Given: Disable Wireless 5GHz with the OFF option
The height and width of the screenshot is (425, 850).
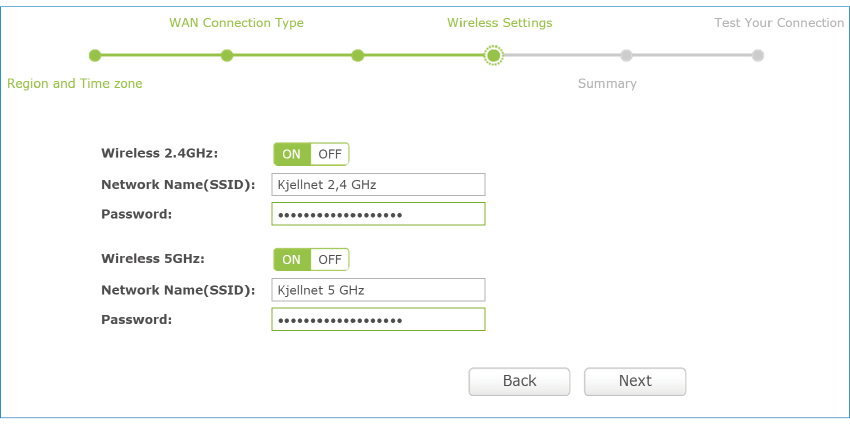Looking at the screenshot, I should [330, 260].
